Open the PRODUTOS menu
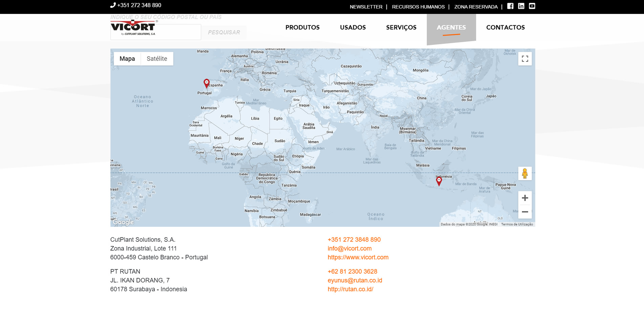 click(302, 27)
